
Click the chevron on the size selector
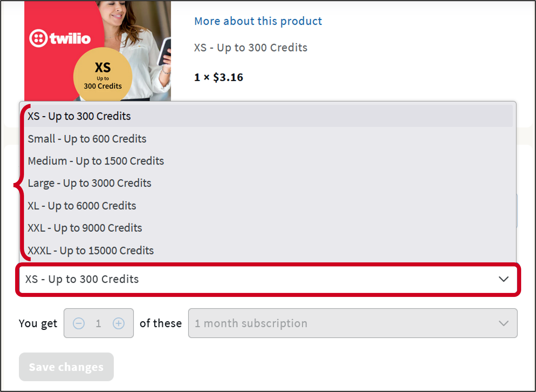pos(503,279)
